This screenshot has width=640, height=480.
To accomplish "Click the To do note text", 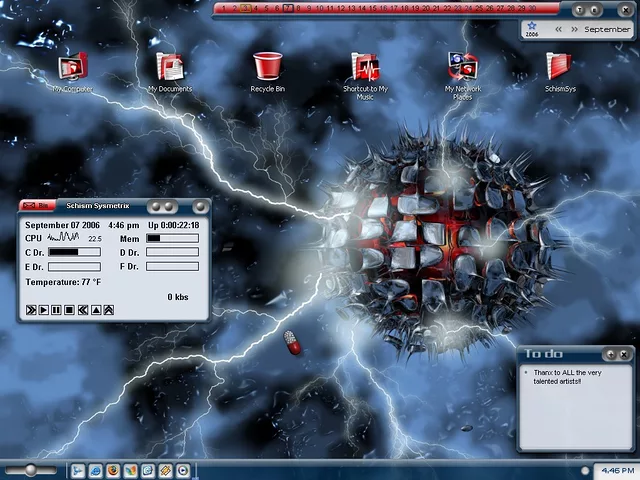I will 565,375.
